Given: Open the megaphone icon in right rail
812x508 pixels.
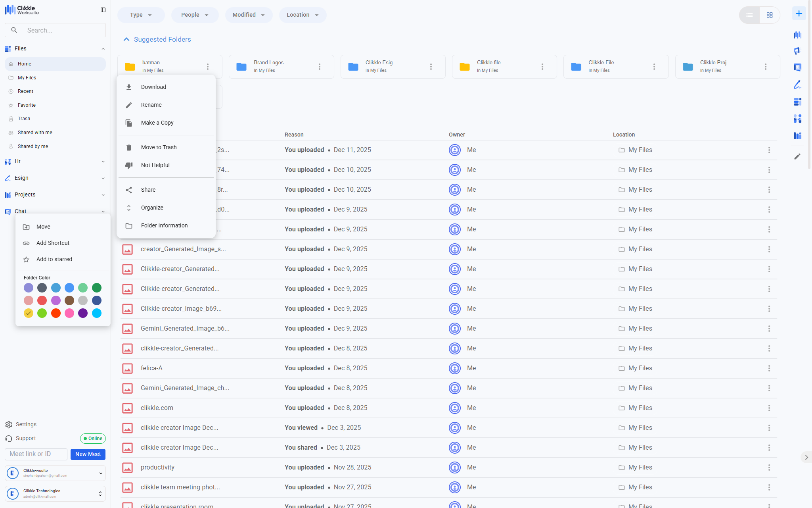Looking at the screenshot, I should [797, 51].
